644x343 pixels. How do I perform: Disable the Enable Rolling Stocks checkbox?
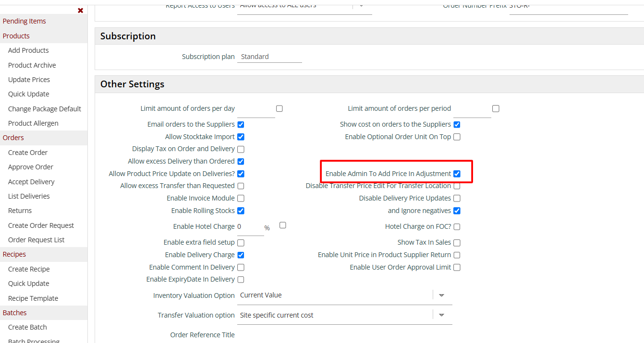point(241,211)
